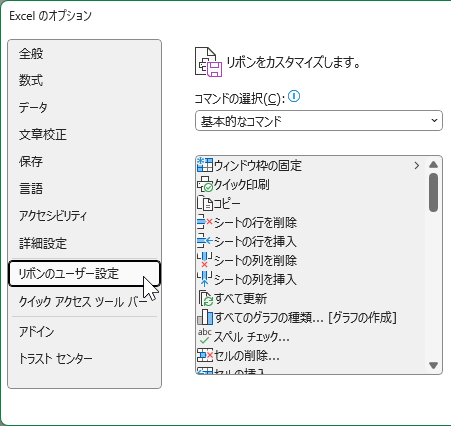Viewport: 451px width, 426px height.
Task: Click the scroll down arrow of command list
Action: [x=433, y=366]
